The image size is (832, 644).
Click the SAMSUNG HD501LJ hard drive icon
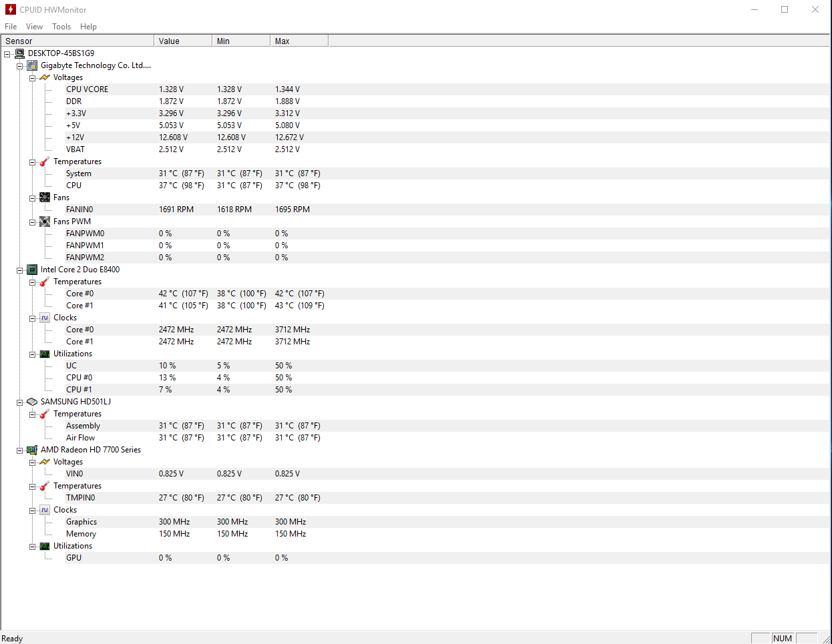coord(32,402)
